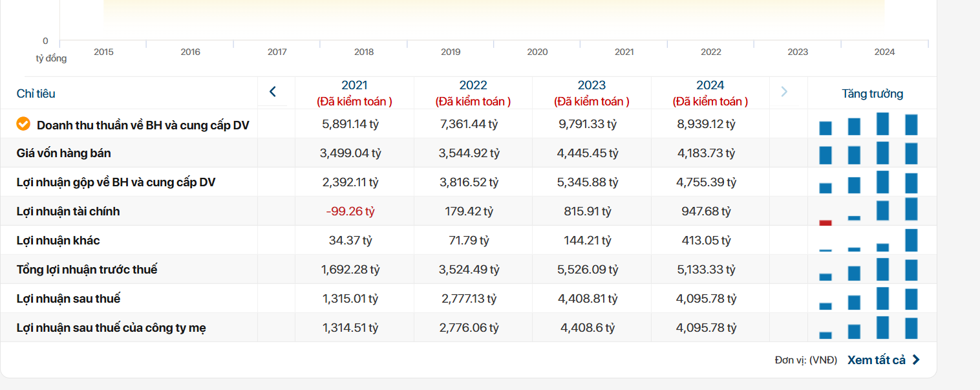Click the 2019 label on the chart axis

tap(451, 52)
